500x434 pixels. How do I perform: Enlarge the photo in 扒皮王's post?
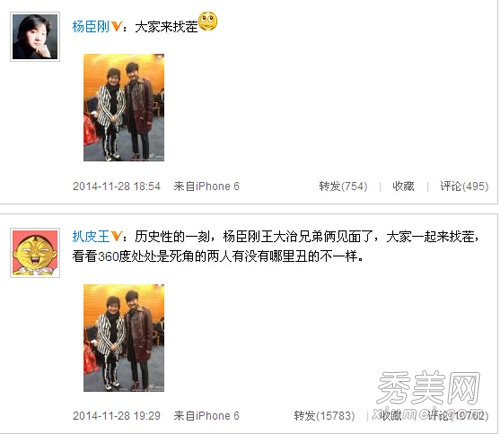tap(124, 338)
